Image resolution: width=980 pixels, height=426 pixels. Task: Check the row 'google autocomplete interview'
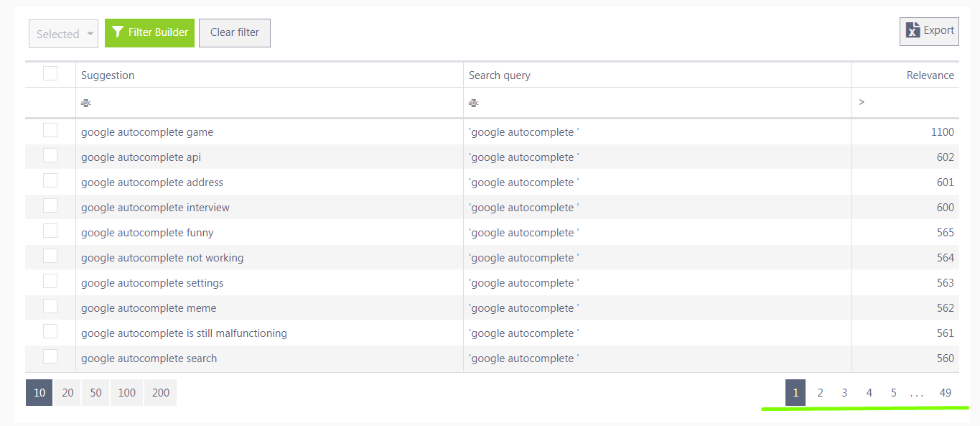point(50,205)
